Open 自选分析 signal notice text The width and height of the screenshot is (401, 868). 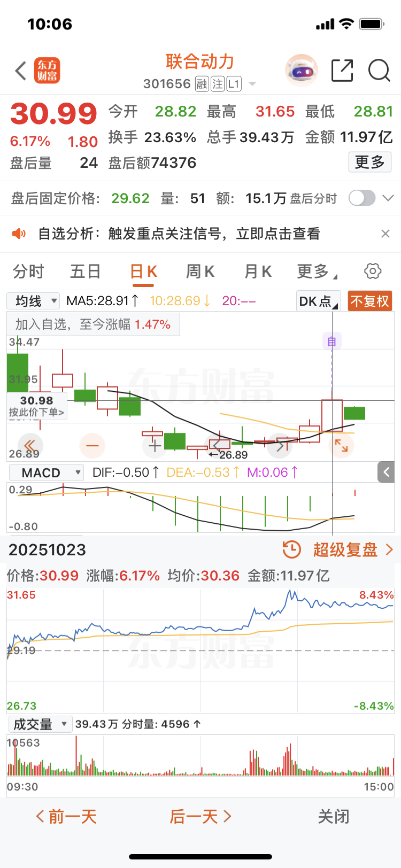coord(179,234)
